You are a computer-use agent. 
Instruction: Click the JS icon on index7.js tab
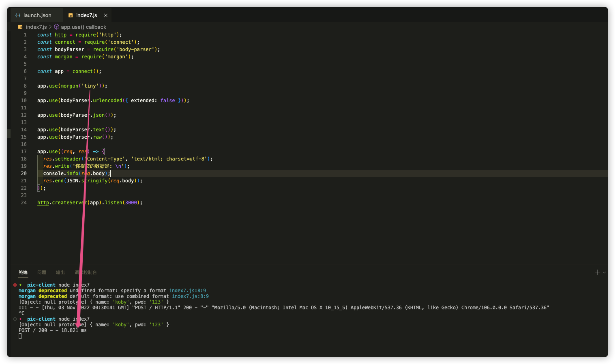[70, 15]
